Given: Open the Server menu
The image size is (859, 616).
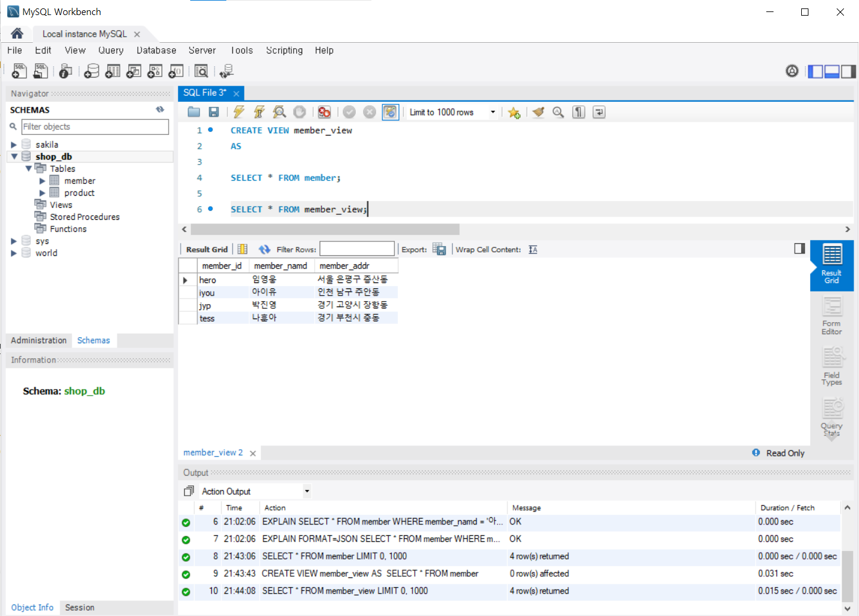Looking at the screenshot, I should pyautogui.click(x=202, y=51).
